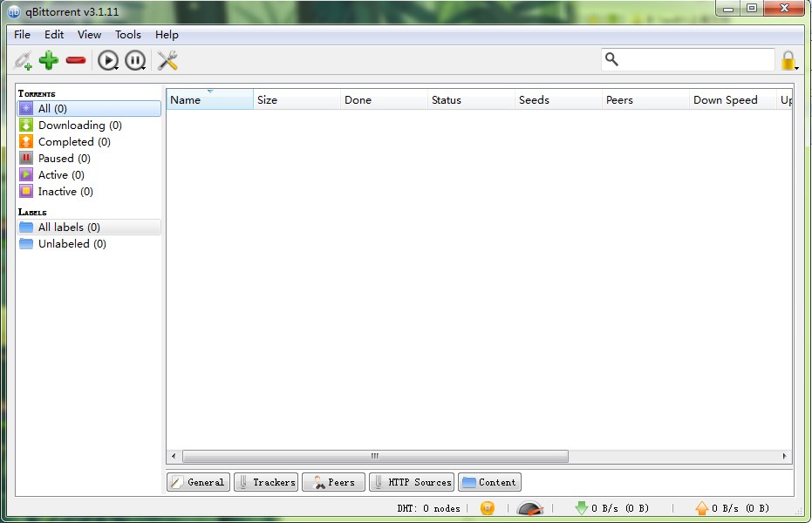Click the yellow padlock lock icon
Screen dimensions: 812x523
(x=788, y=60)
